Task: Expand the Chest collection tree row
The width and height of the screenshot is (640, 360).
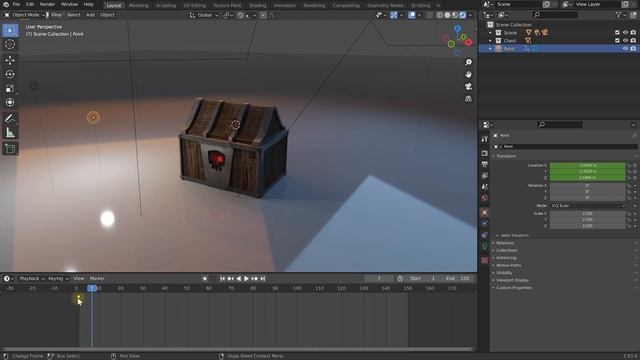Action: click(490, 40)
